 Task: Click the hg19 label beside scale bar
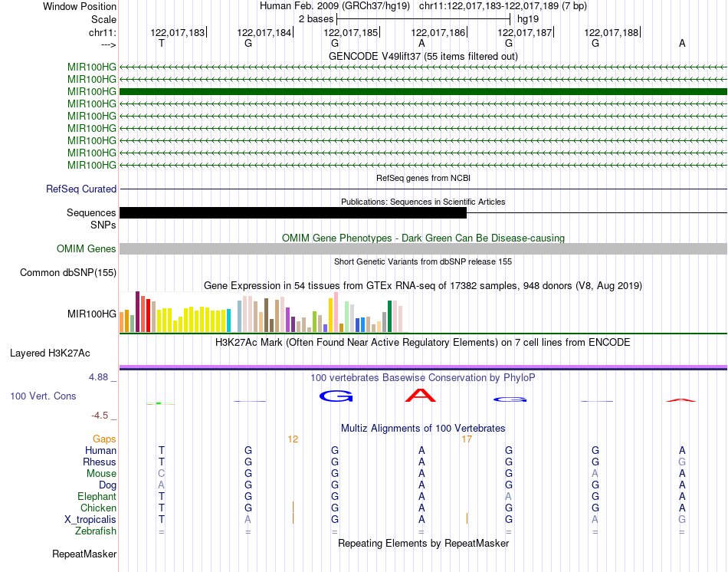pyautogui.click(x=528, y=19)
